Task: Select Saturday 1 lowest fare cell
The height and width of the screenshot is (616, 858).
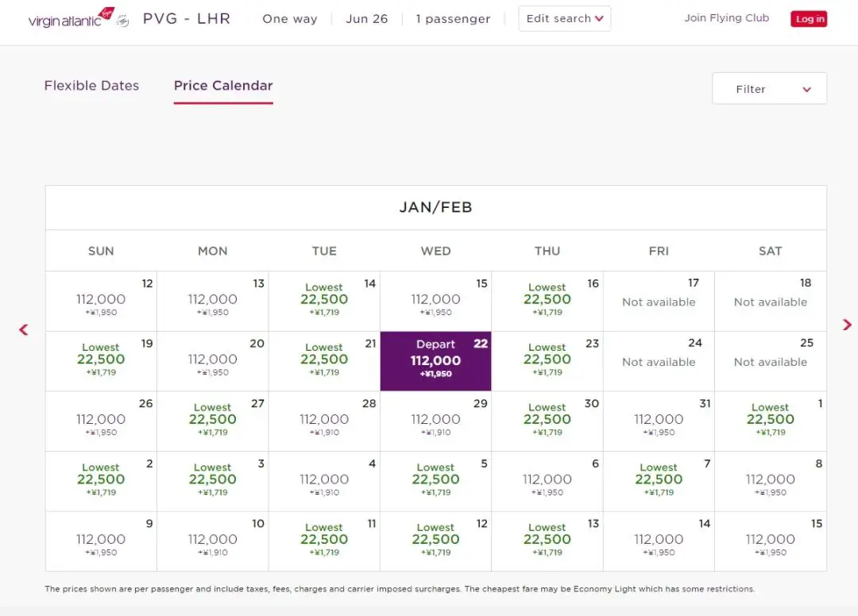Action: 770,421
